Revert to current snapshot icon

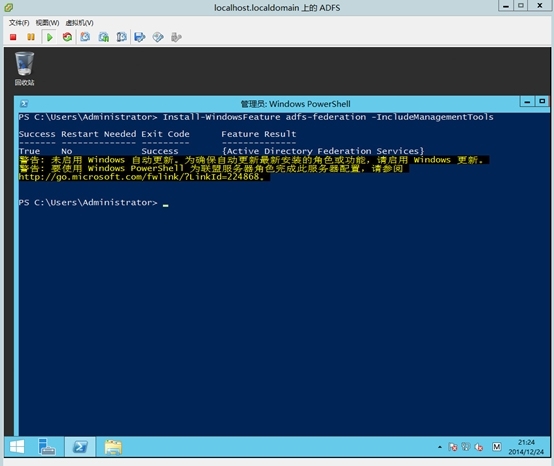(104, 37)
